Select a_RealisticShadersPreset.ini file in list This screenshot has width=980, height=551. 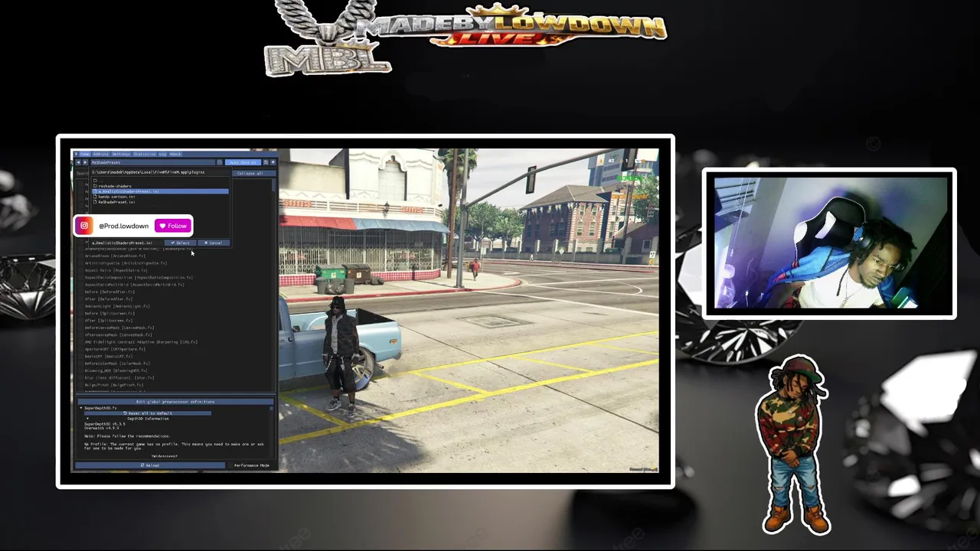coord(160,191)
